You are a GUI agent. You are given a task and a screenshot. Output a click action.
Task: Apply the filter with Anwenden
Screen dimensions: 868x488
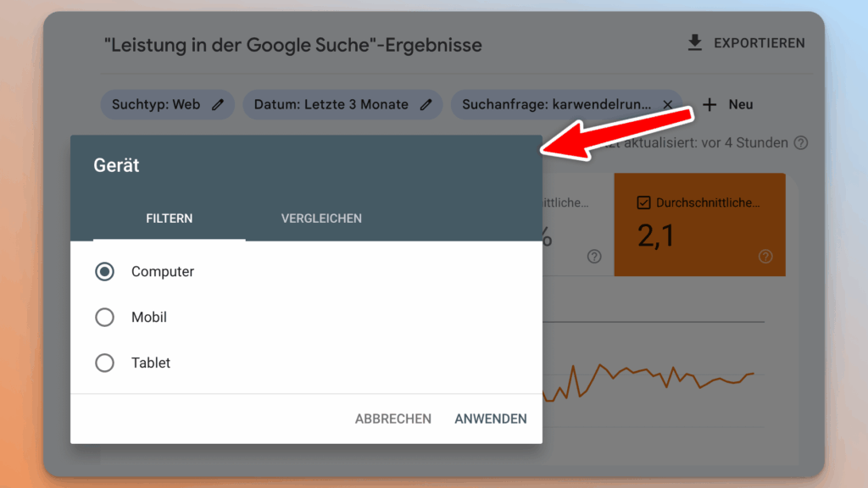click(x=491, y=419)
